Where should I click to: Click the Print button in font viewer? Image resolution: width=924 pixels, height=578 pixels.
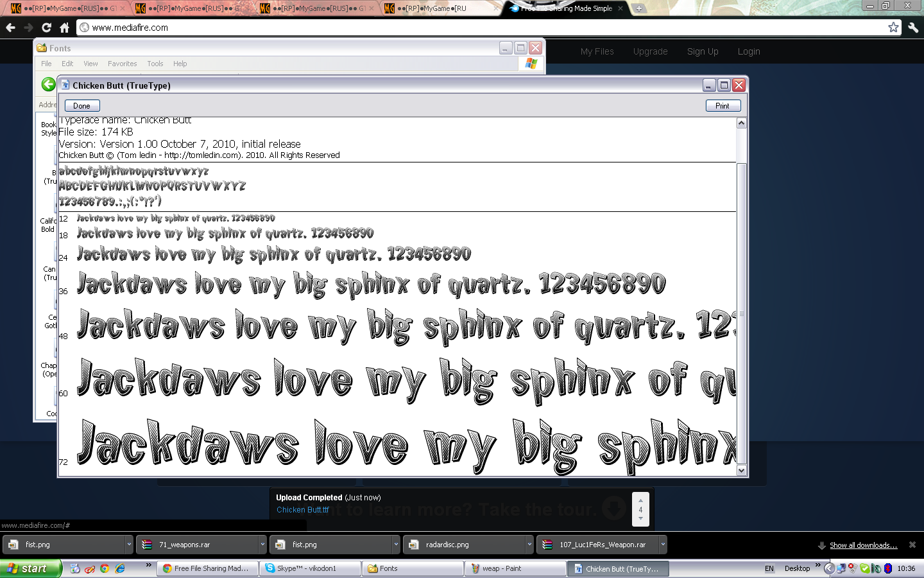[x=723, y=106]
